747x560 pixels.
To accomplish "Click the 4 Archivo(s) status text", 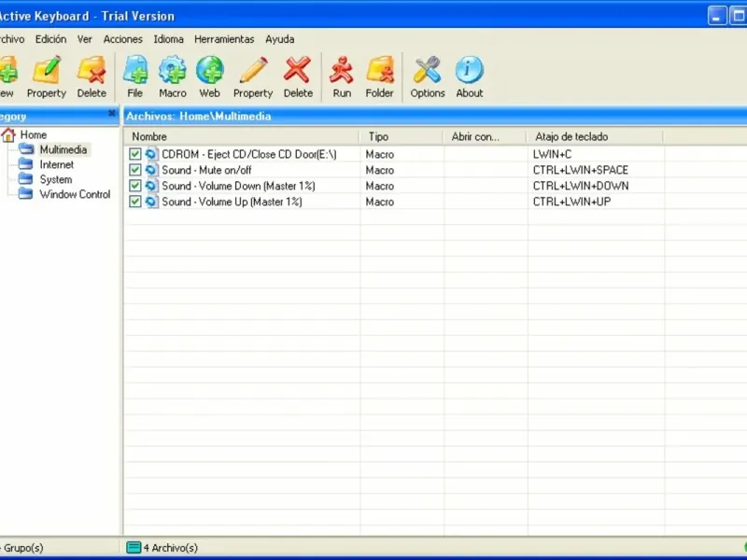I will click(x=171, y=548).
